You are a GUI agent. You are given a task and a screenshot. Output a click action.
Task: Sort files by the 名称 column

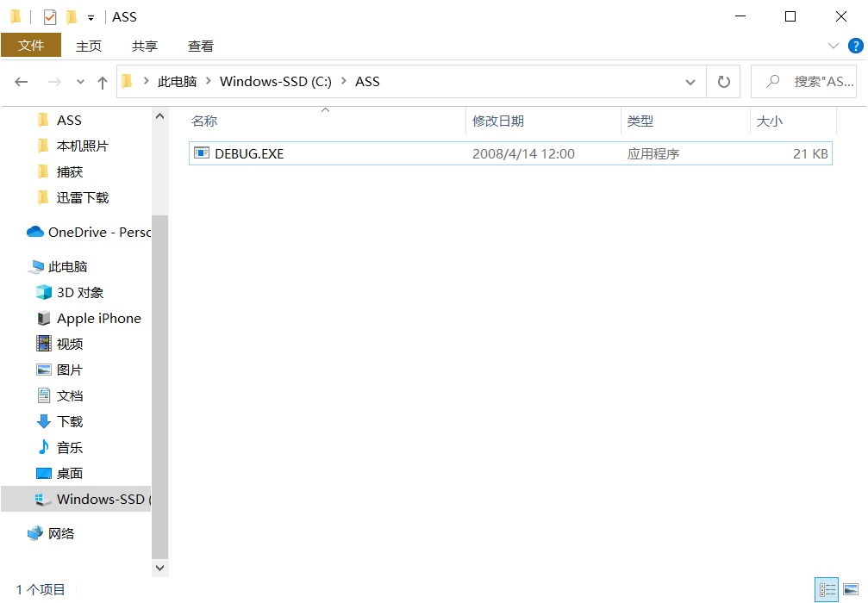(x=327, y=121)
